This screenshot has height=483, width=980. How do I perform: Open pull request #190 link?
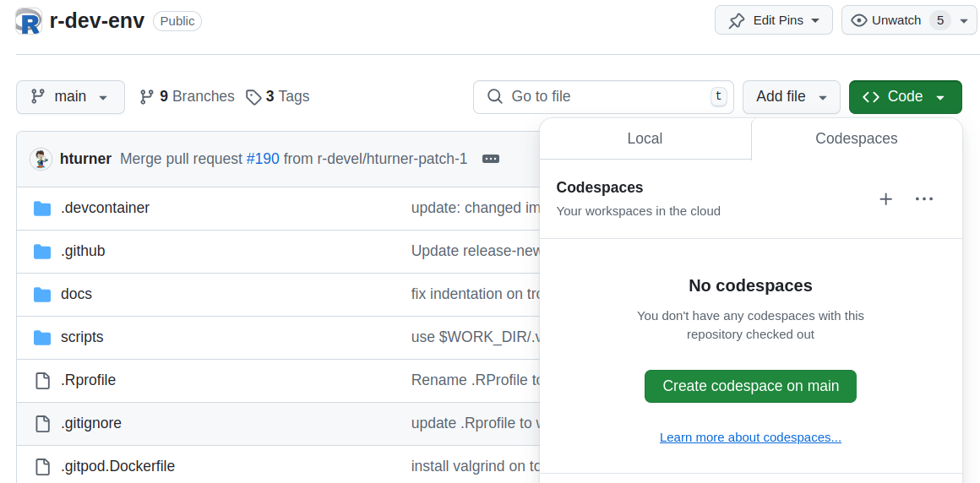[x=263, y=159]
